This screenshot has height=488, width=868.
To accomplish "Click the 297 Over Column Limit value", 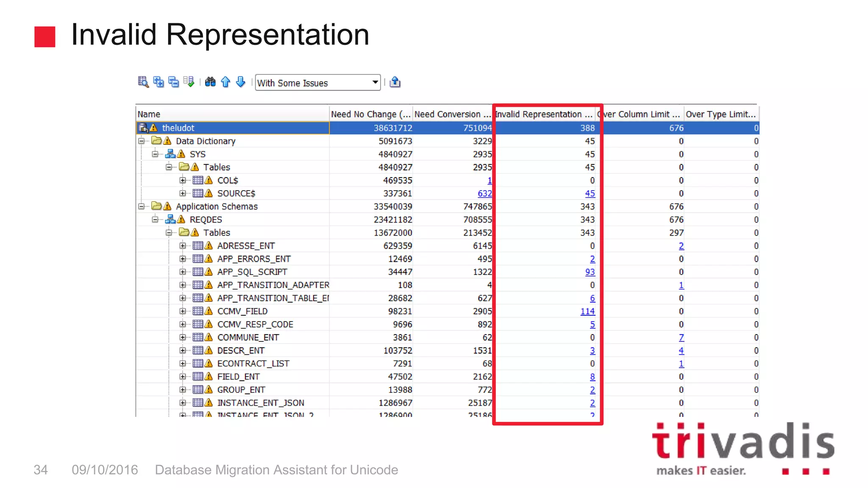I will (676, 233).
